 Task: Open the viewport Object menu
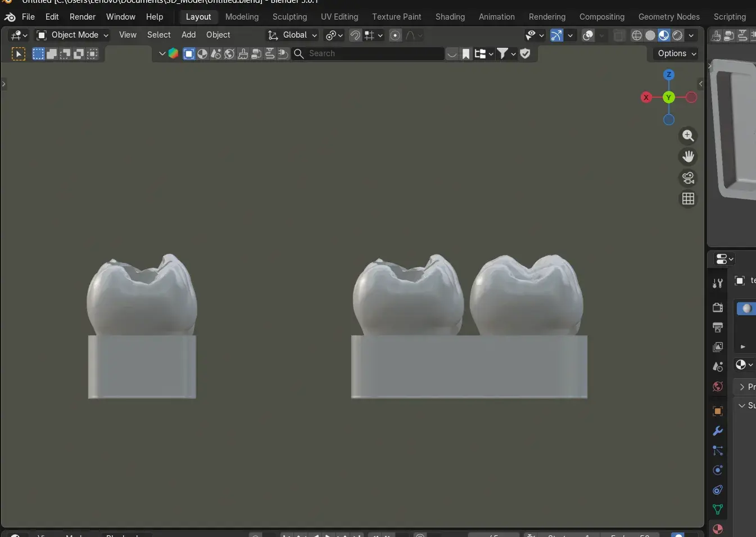(x=218, y=35)
